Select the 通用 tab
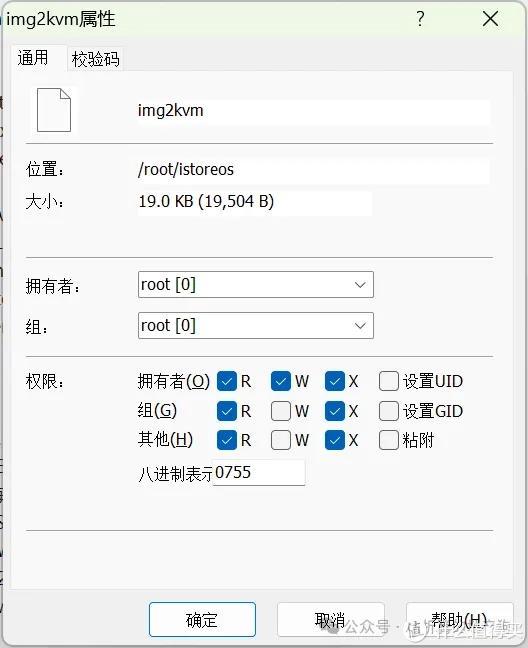This screenshot has height=648, width=528. click(33, 57)
